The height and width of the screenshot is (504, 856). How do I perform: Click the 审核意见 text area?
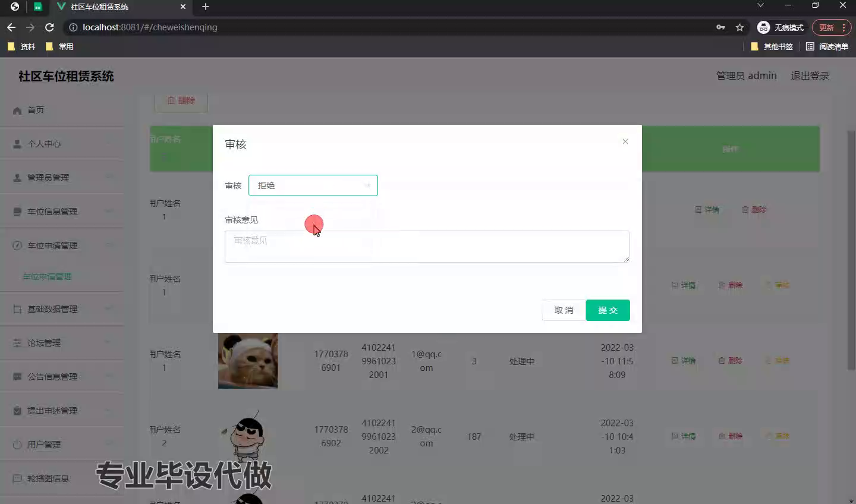(x=427, y=247)
